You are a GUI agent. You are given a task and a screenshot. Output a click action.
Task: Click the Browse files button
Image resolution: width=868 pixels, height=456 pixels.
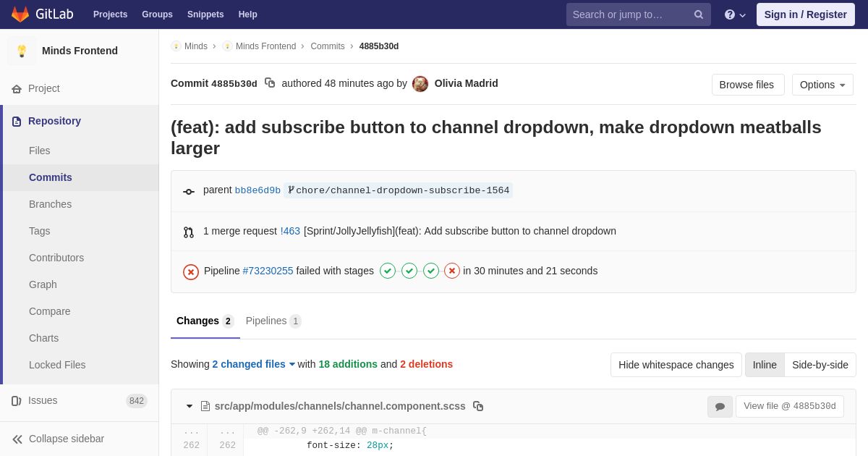(x=748, y=85)
